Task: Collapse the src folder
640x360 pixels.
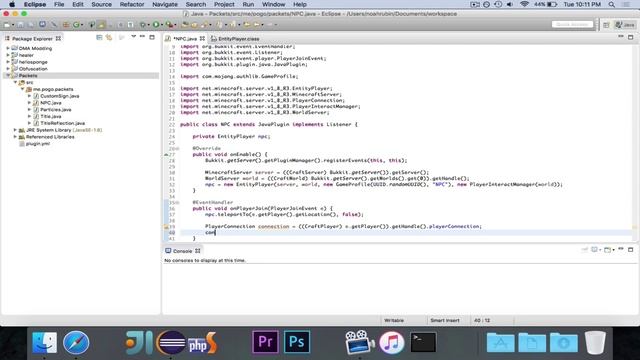Action: pos(15,82)
